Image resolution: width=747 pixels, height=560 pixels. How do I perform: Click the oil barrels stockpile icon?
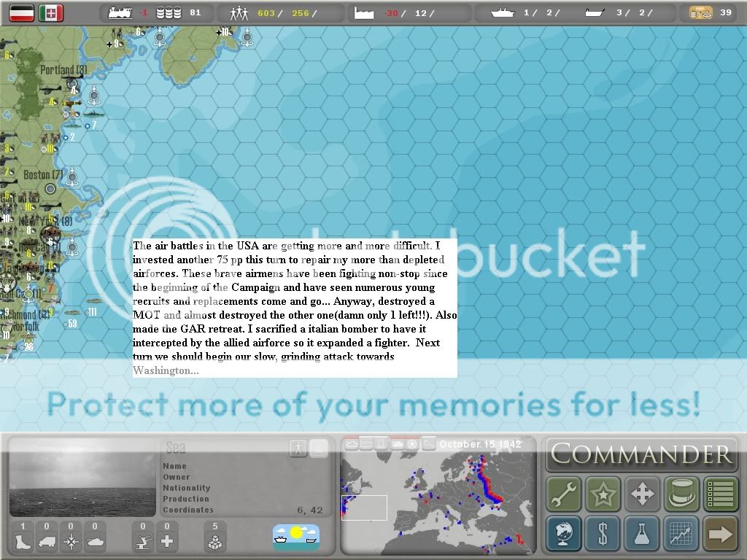(169, 13)
